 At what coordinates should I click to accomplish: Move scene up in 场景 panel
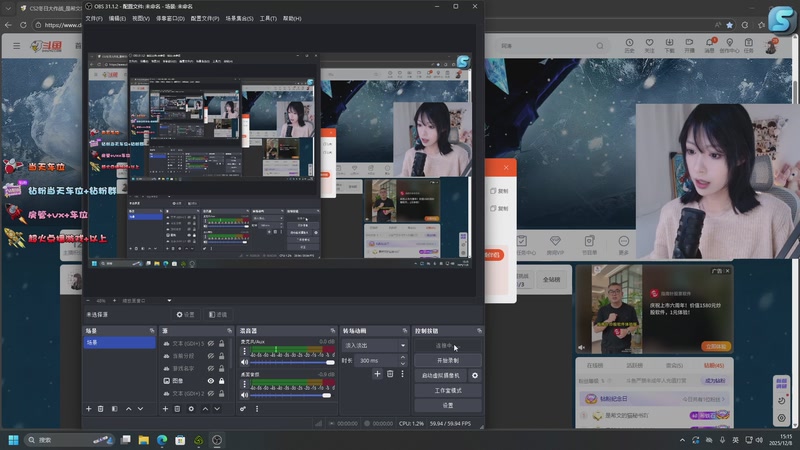tap(129, 409)
